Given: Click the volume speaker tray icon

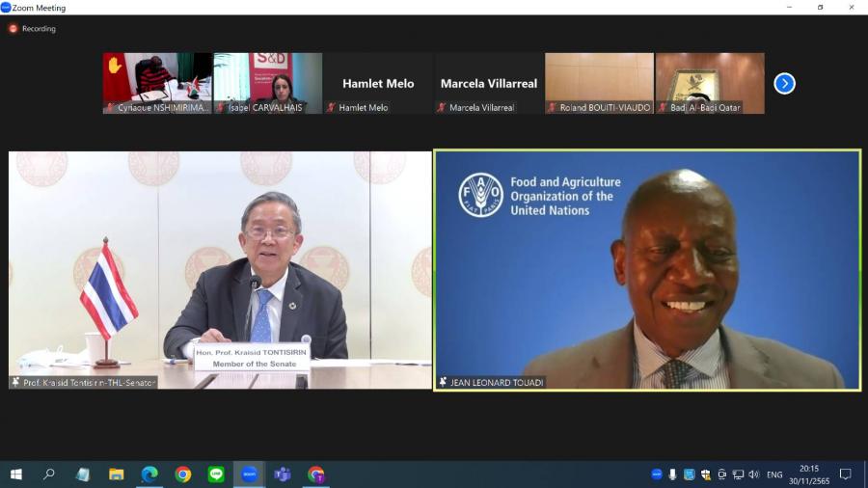Looking at the screenshot, I should coord(753,474).
